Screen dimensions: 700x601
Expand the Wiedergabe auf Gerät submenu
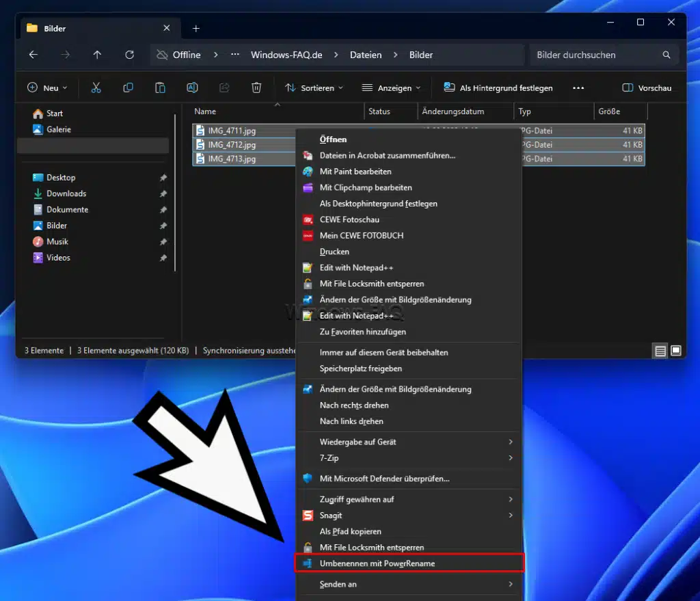tap(409, 442)
